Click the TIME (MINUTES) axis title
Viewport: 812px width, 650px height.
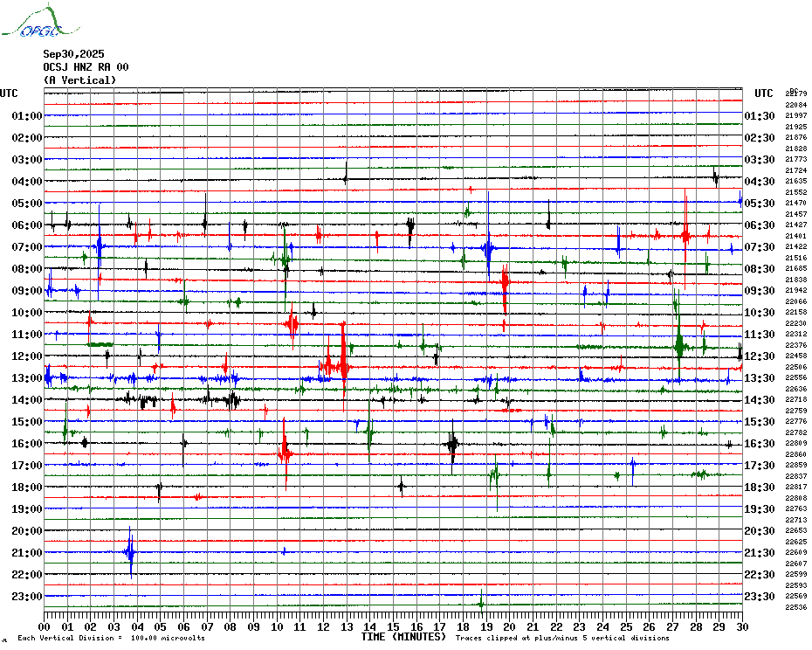(x=403, y=637)
